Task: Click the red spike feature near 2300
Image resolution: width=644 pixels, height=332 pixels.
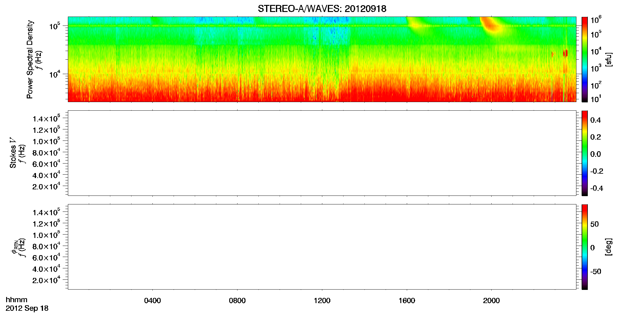Action: [565, 53]
